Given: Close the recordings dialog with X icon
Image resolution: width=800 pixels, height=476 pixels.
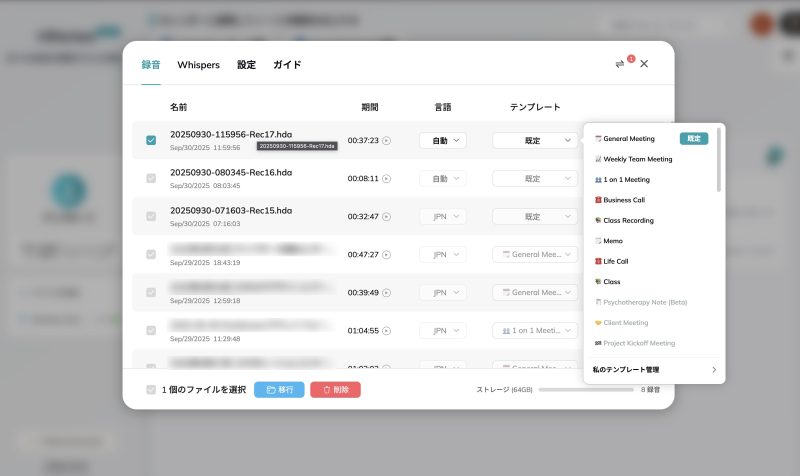Looking at the screenshot, I should click(x=644, y=64).
